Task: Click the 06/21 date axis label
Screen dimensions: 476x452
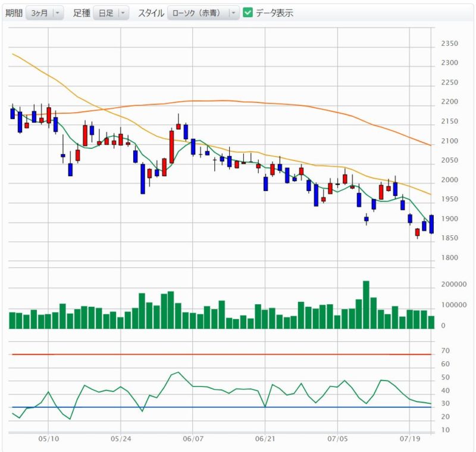Action: 265,439
